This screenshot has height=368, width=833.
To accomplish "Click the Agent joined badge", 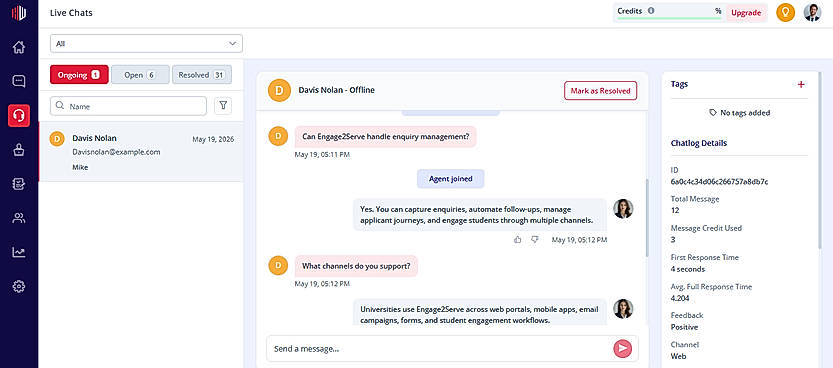I will (x=450, y=179).
